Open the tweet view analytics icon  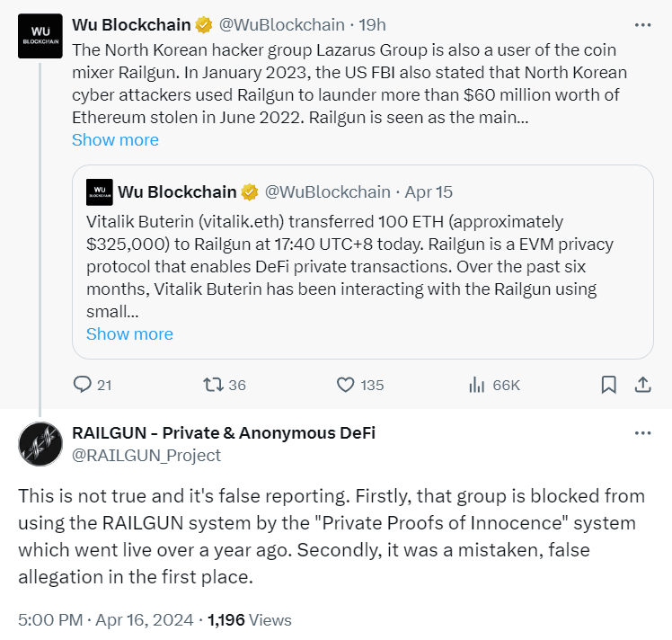coord(477,385)
